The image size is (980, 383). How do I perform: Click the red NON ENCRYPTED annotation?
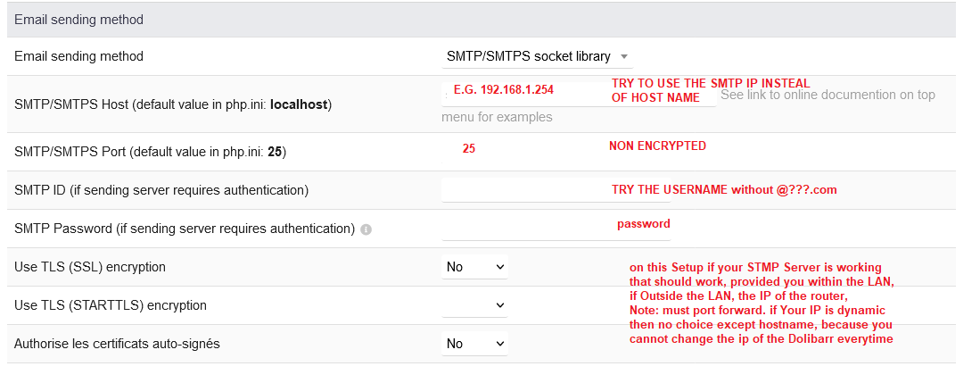pos(657,146)
